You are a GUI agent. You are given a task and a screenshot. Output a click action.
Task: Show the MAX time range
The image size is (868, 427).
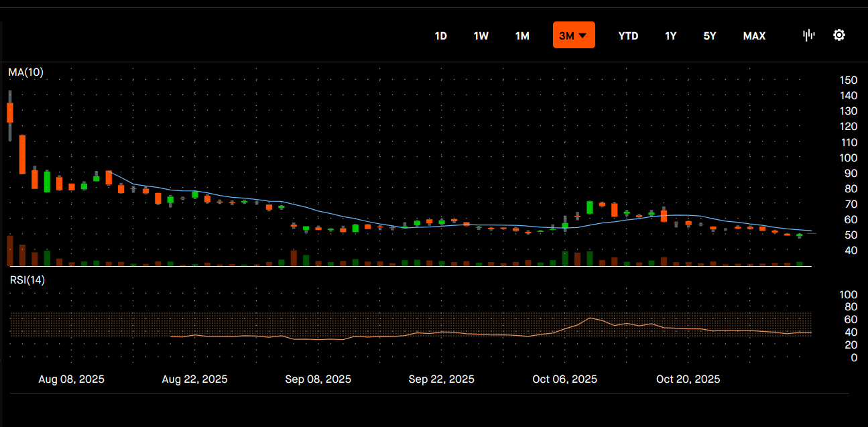coord(755,36)
